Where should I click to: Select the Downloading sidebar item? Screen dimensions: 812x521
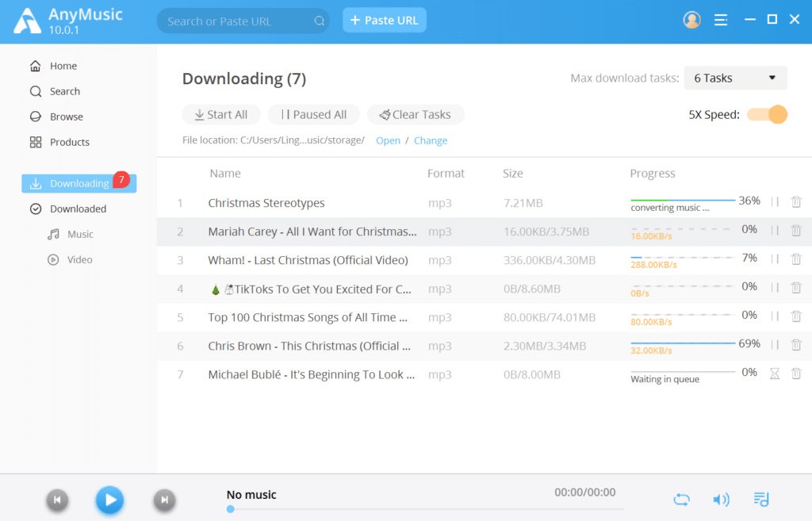[79, 183]
